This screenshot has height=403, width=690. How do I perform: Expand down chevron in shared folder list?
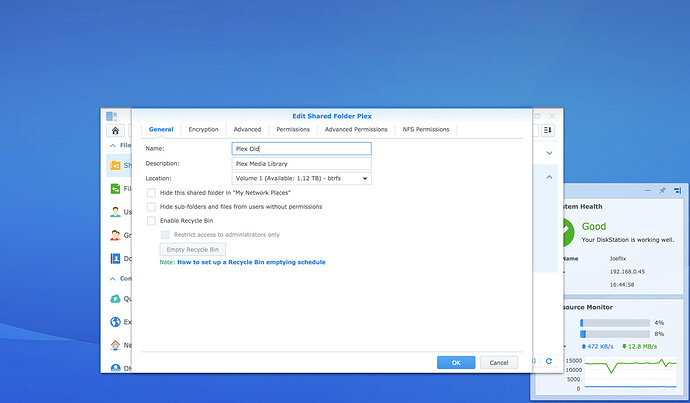549,153
